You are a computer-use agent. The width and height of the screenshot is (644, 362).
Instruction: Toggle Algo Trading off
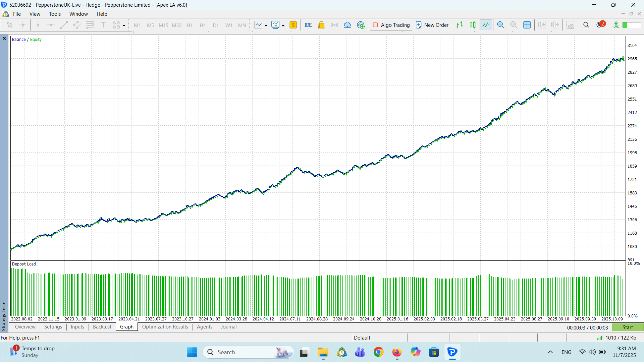[x=390, y=25]
